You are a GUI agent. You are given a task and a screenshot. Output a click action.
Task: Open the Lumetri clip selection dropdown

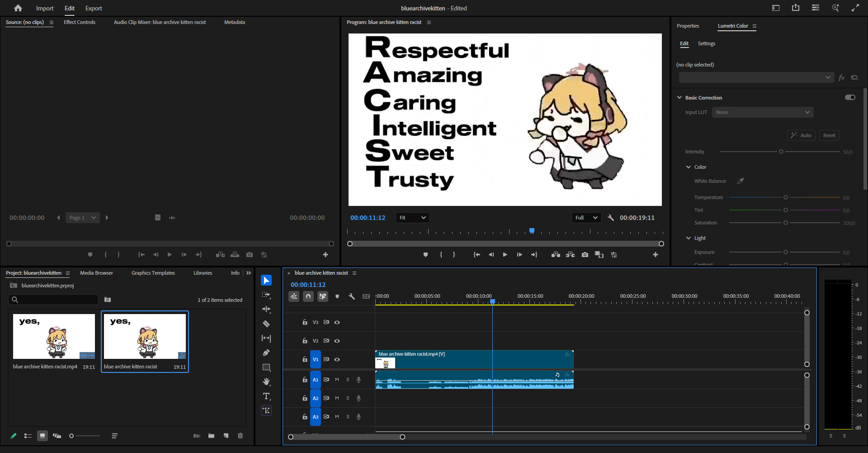click(756, 77)
